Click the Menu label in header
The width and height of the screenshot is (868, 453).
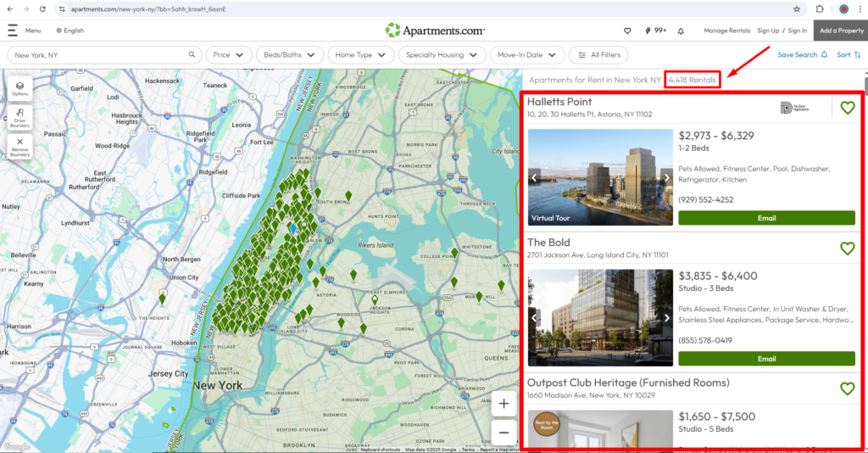[x=33, y=31]
